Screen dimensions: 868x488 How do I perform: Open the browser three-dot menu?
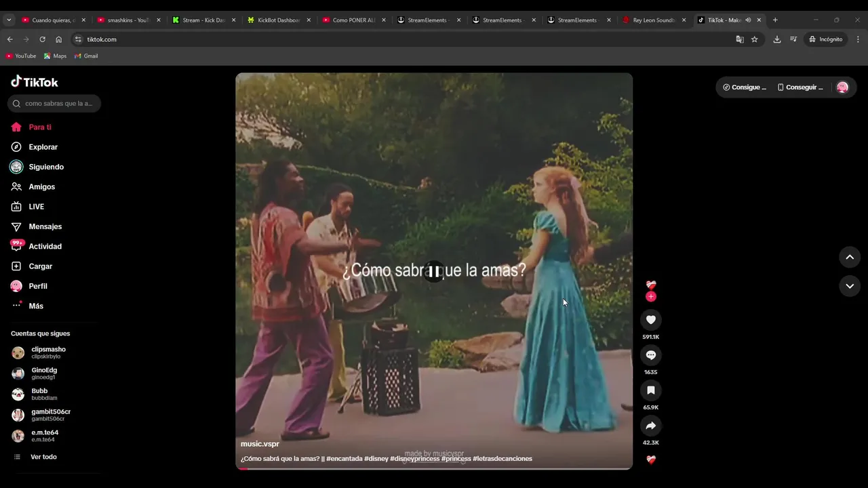tap(859, 39)
